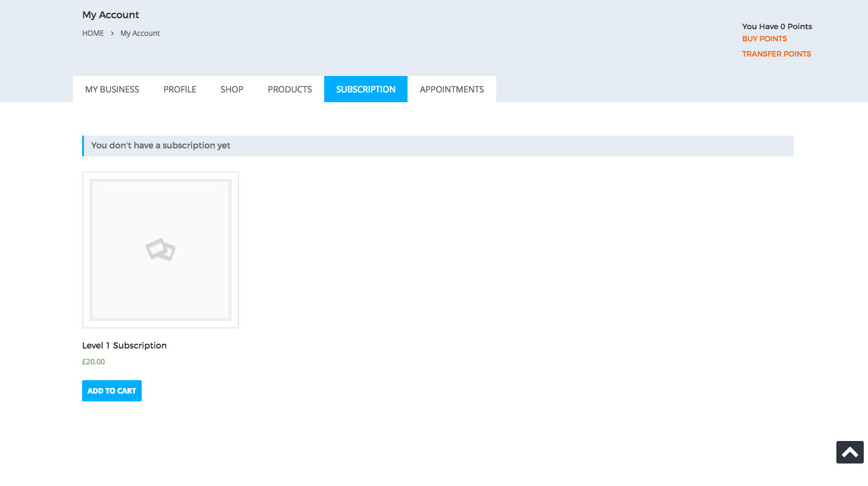Open the My Business tab
The image size is (868, 486).
click(112, 89)
